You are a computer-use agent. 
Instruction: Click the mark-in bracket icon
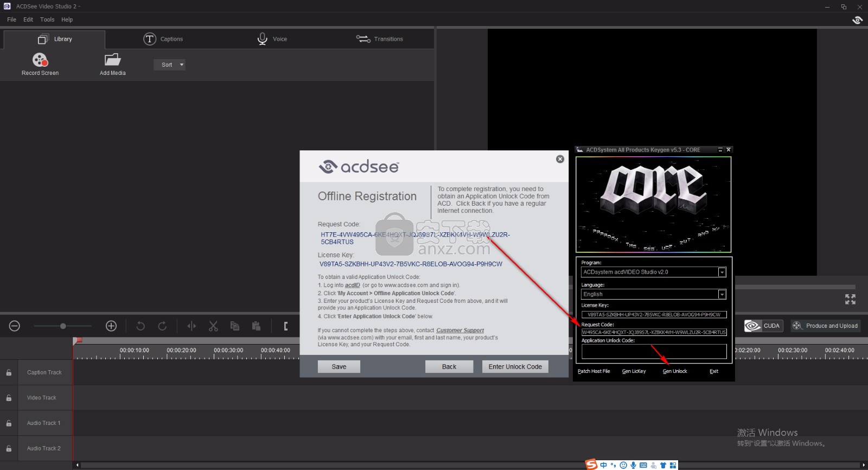pos(286,326)
